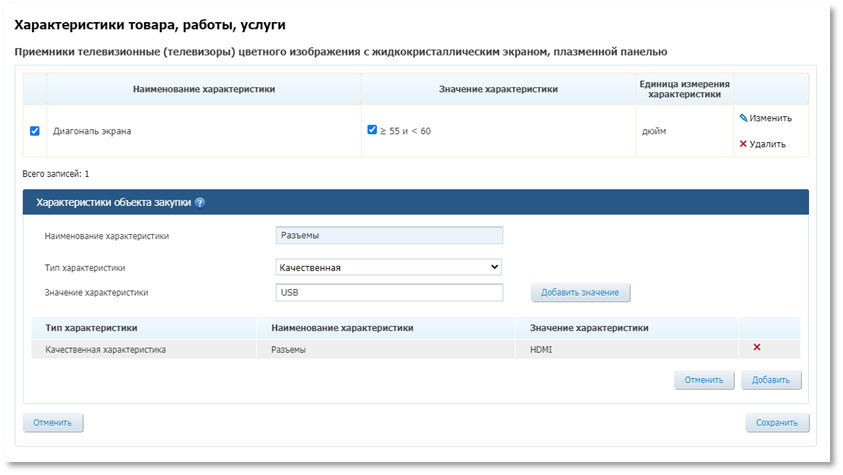Image resolution: width=843 pixels, height=475 pixels.
Task: Click the Удалить link text
Action: (768, 144)
